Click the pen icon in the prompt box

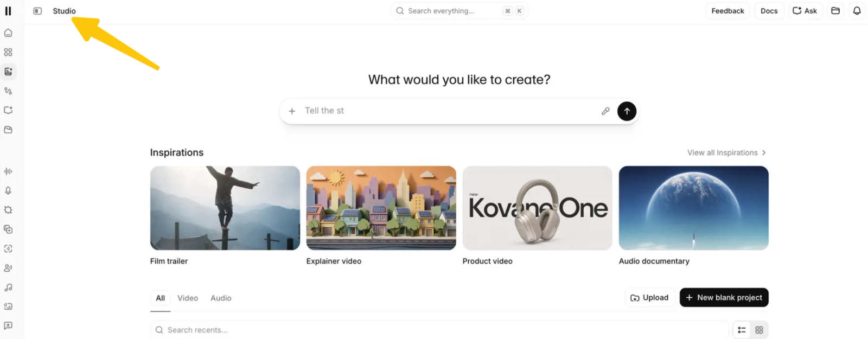[x=605, y=111]
